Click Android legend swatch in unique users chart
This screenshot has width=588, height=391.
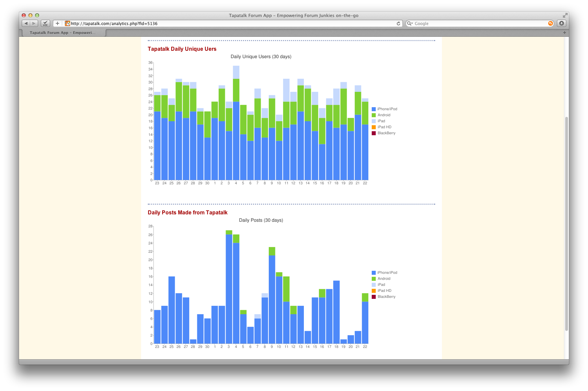[x=374, y=115]
